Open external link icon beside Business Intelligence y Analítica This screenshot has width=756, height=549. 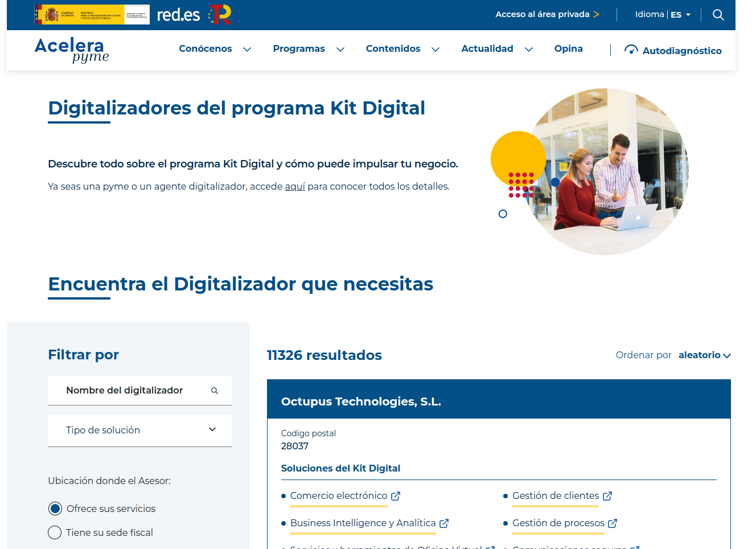[x=444, y=523]
